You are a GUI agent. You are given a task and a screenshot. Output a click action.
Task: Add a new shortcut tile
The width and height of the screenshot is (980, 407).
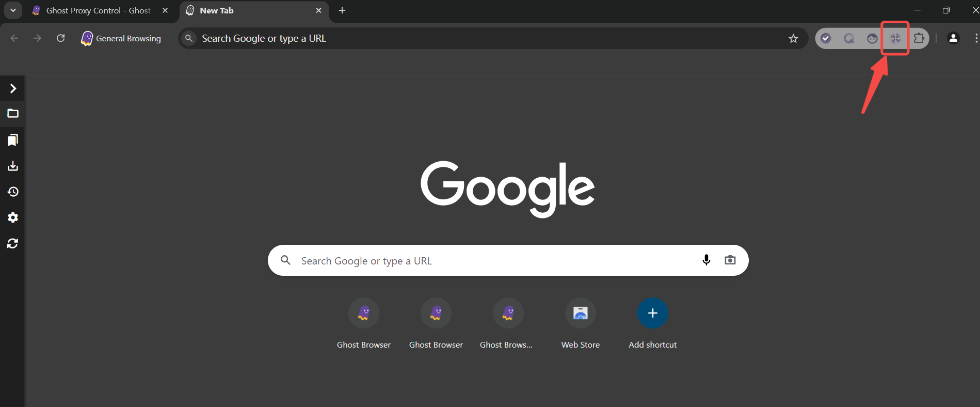(x=653, y=324)
